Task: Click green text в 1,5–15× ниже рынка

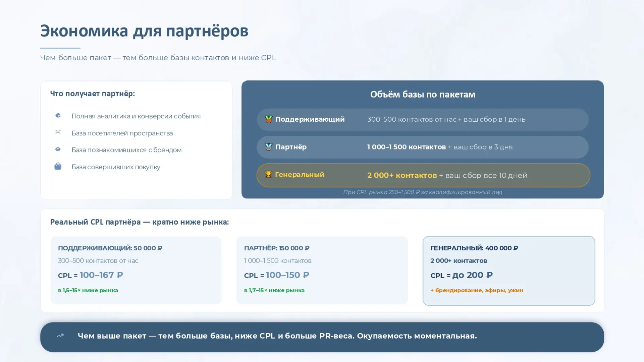Action: tap(88, 290)
